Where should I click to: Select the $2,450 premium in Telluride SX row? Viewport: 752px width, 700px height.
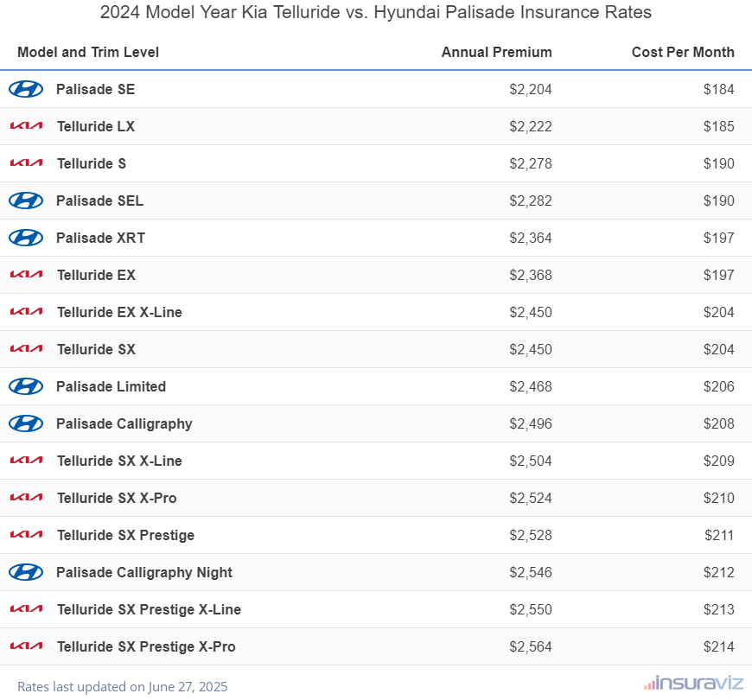pos(531,349)
